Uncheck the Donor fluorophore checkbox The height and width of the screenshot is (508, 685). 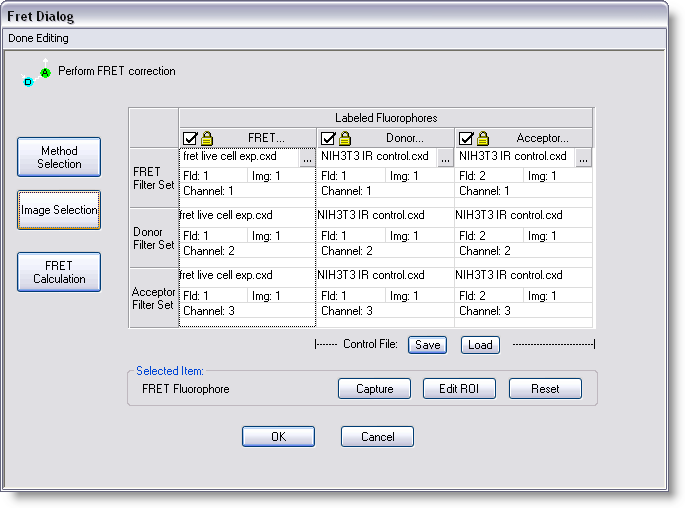pos(329,138)
